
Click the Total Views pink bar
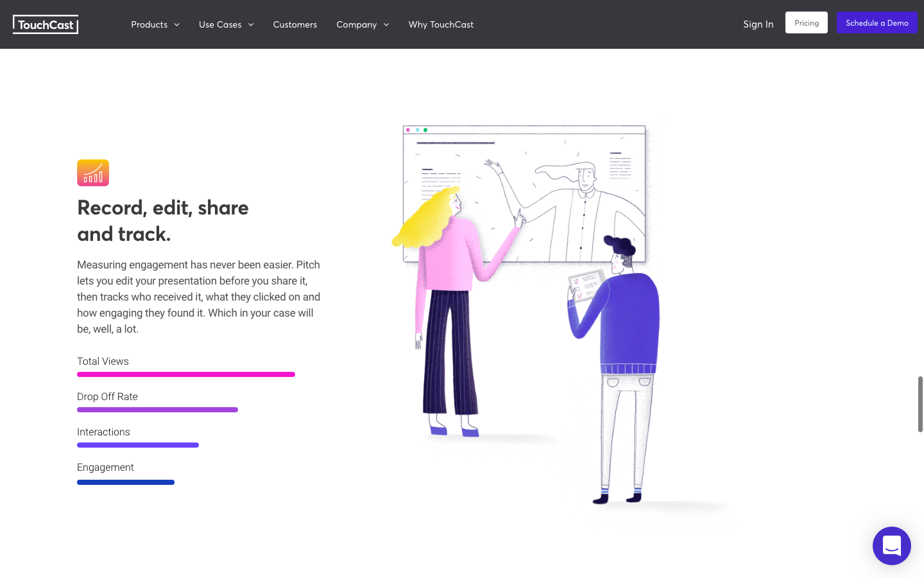[x=186, y=374]
